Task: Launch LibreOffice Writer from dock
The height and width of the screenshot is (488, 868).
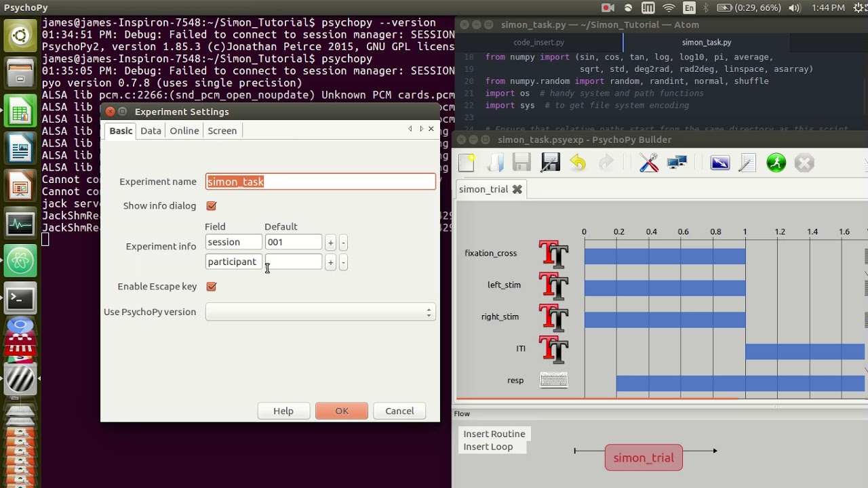Action: click(20, 149)
